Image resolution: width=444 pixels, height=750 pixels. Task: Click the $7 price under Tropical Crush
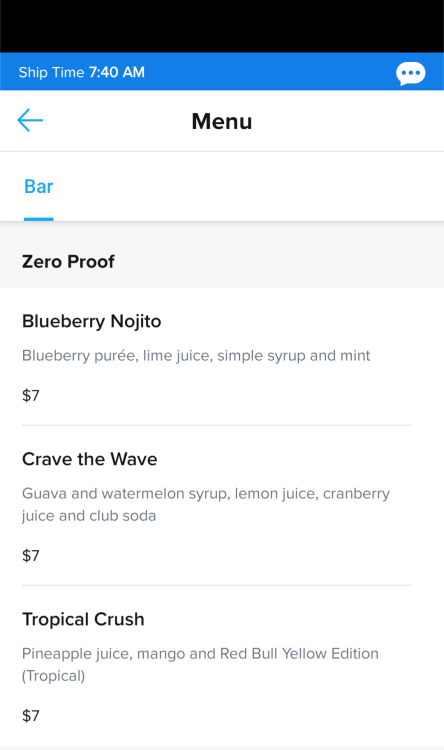tap(31, 716)
